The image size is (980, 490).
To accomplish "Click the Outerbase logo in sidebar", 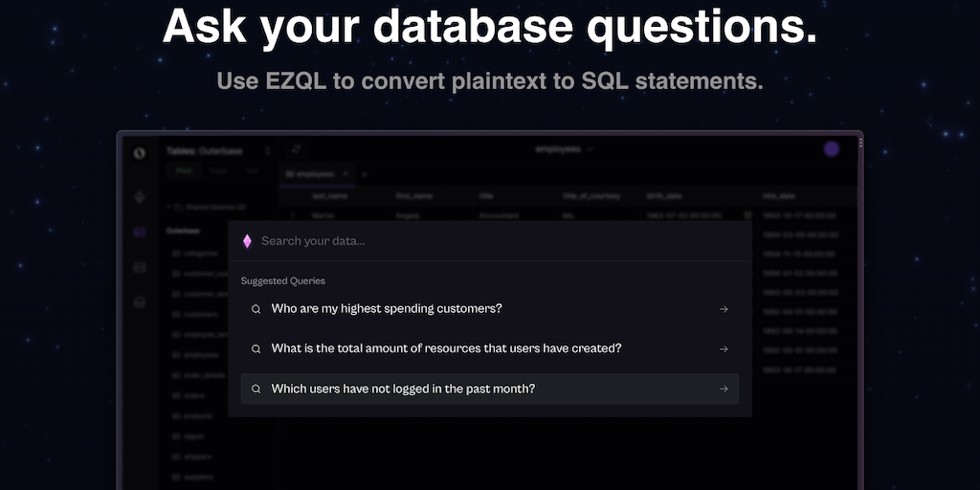I will [140, 153].
